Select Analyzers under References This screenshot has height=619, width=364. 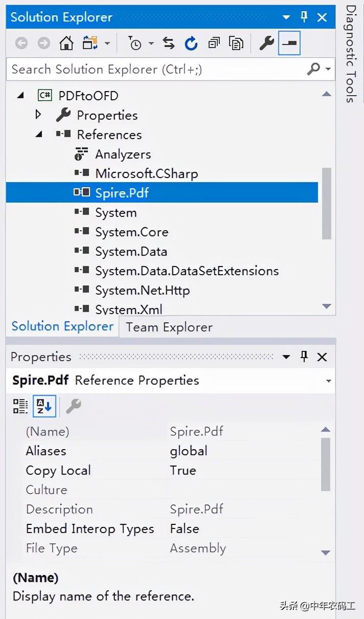tap(123, 154)
